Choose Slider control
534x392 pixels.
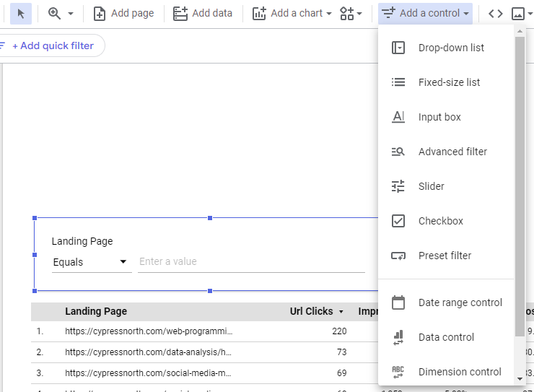446,186
